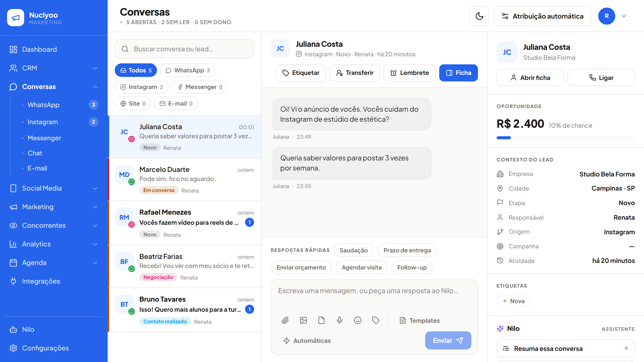The width and height of the screenshot is (644, 362).
Task: Click the Ligar call button
Action: [601, 78]
